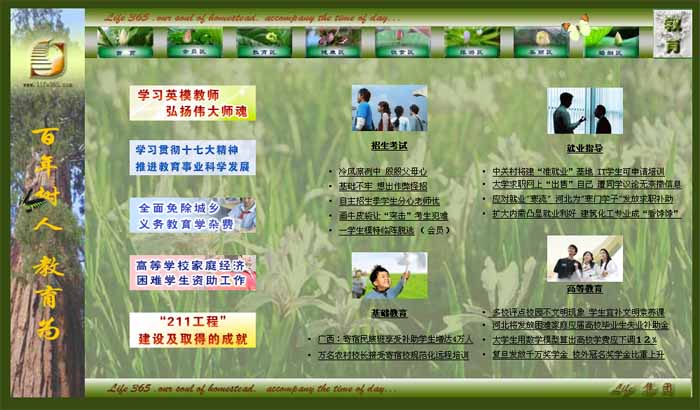
Task: Open the 高等学校家庭经济困难学生资助 banner
Action: coord(192,272)
